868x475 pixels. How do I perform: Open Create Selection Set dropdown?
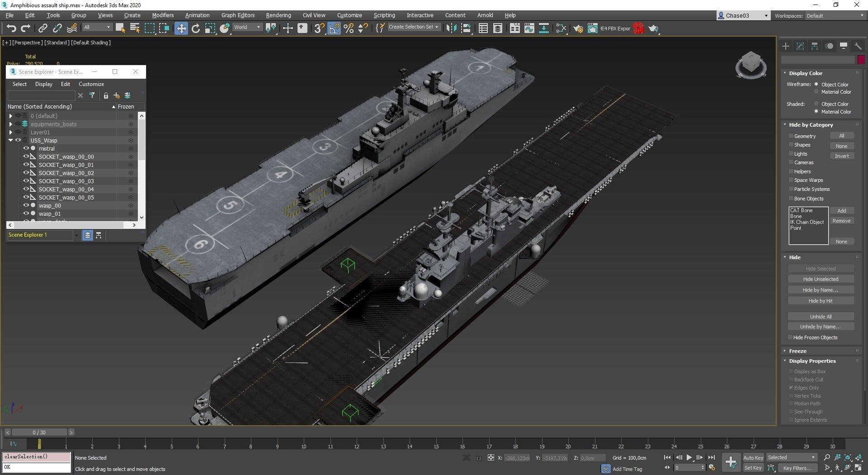[x=414, y=27]
